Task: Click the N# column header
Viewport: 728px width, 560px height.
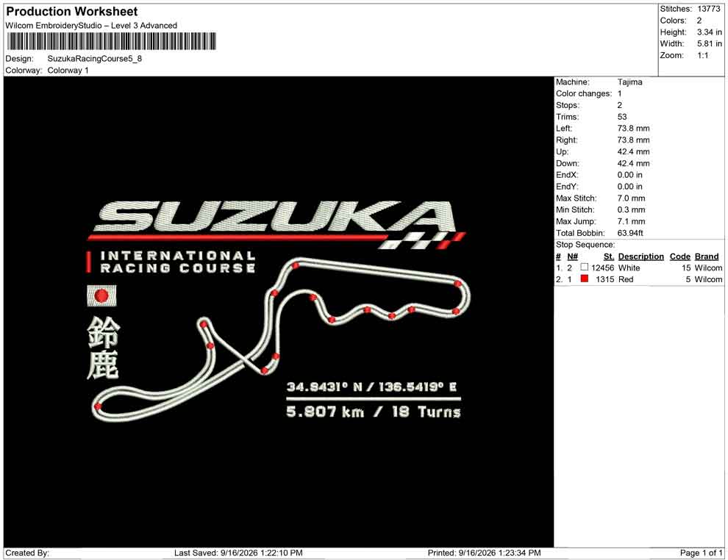Action: click(572, 256)
